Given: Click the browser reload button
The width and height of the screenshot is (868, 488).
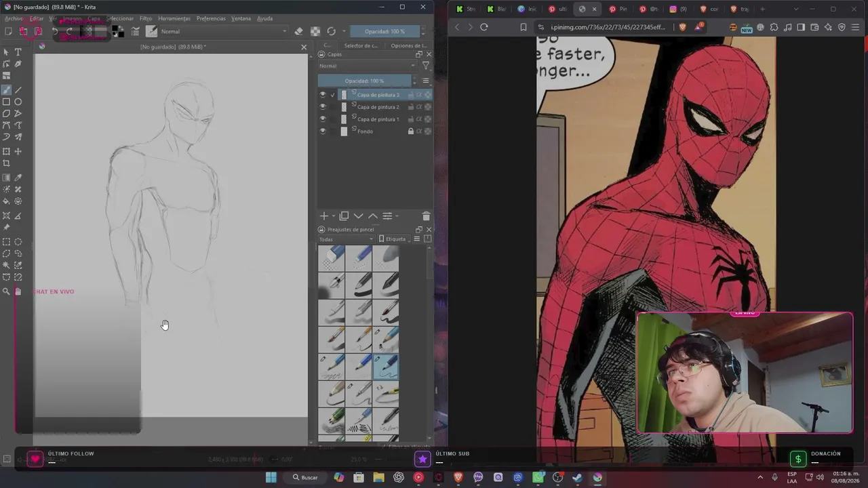Looking at the screenshot, I should click(x=484, y=27).
